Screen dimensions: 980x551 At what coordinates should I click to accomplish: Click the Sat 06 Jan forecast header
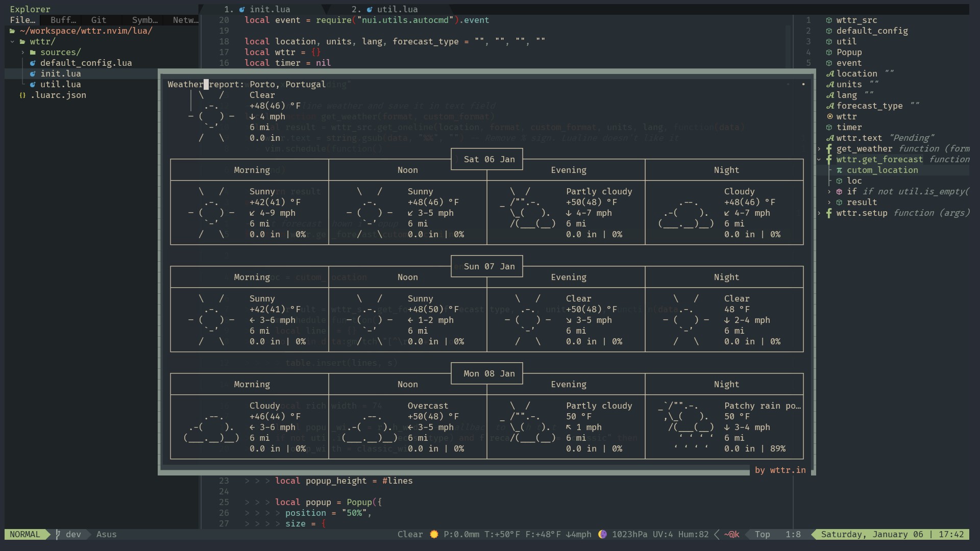488,160
